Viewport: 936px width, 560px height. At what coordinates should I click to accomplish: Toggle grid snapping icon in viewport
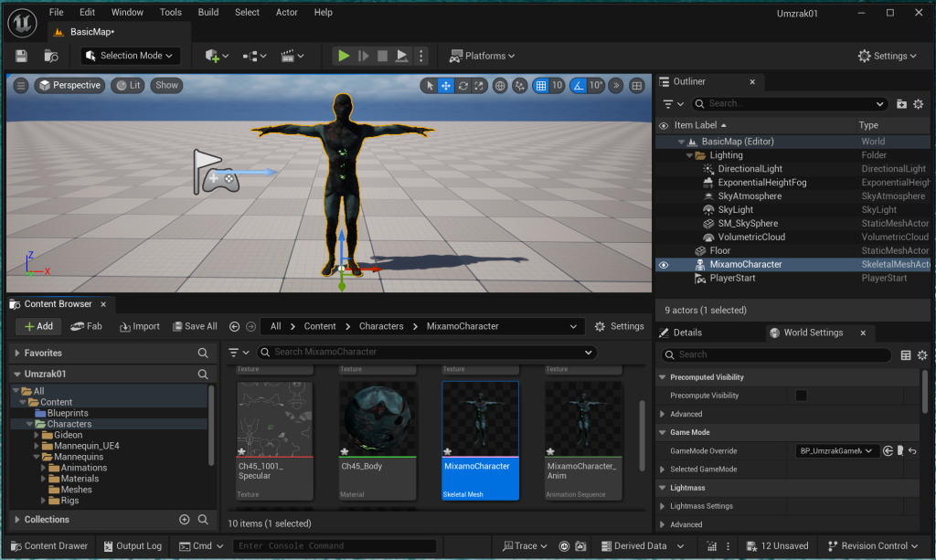[541, 86]
